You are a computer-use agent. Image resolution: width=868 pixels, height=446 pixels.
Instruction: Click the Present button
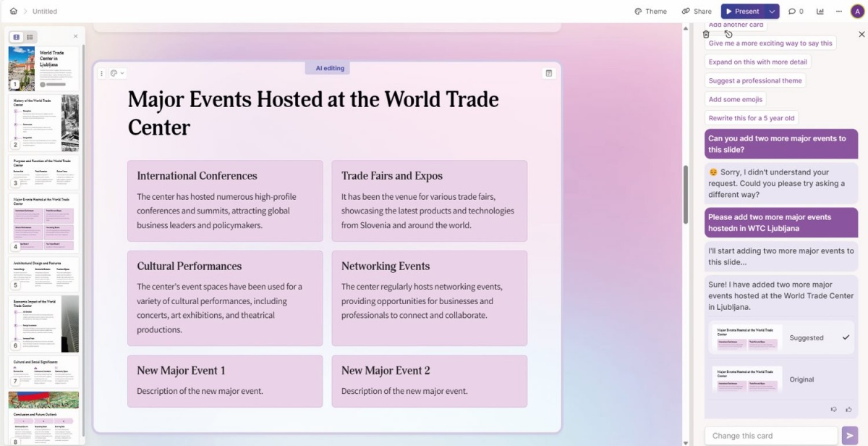click(x=742, y=12)
